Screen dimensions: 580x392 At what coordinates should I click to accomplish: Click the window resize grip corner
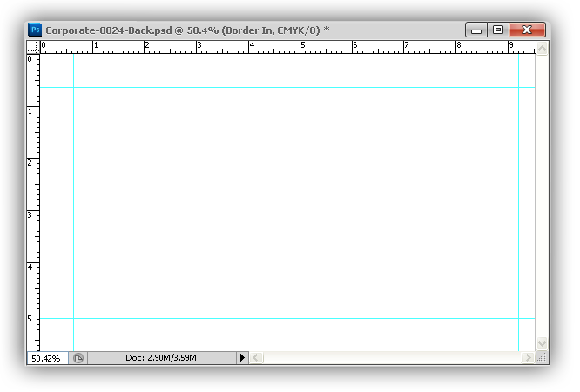pos(543,357)
